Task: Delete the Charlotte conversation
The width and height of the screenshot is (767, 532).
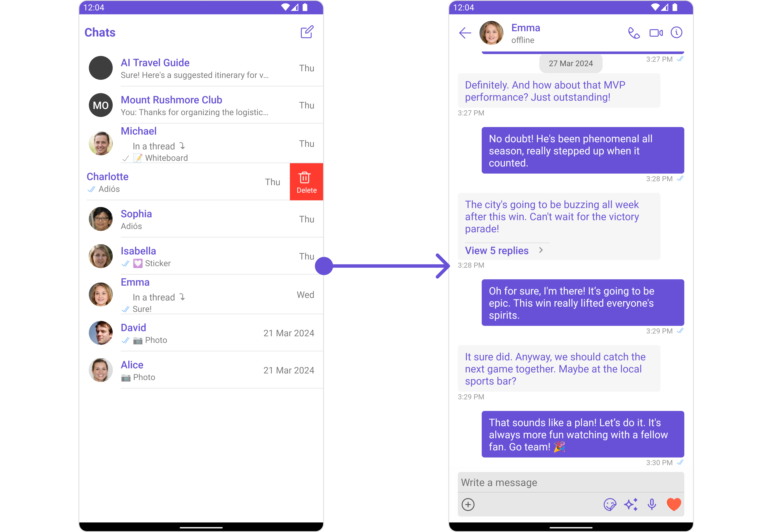Action: (306, 182)
